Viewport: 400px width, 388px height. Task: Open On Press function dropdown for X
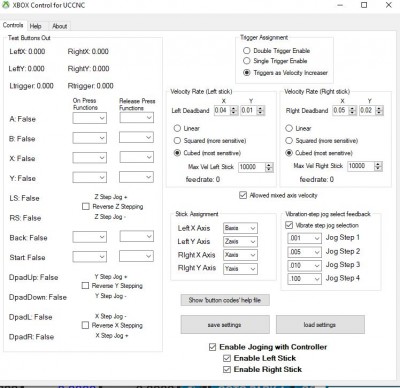pyautogui.click(x=90, y=158)
